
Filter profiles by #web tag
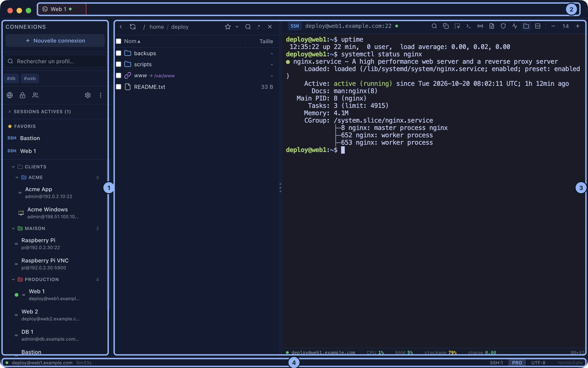point(30,78)
